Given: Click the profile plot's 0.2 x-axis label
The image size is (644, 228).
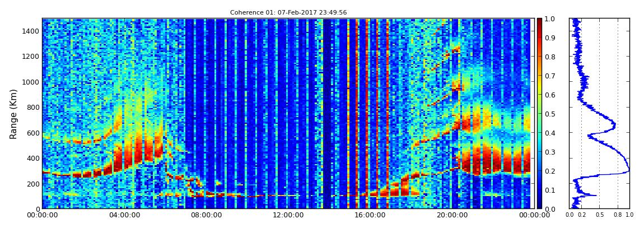Looking at the screenshot, I should coord(581,215).
